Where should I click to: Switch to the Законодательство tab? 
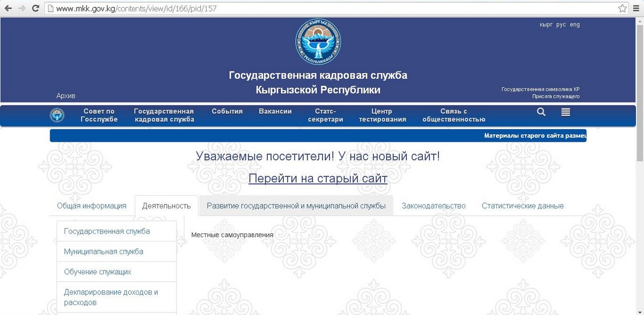pos(433,206)
